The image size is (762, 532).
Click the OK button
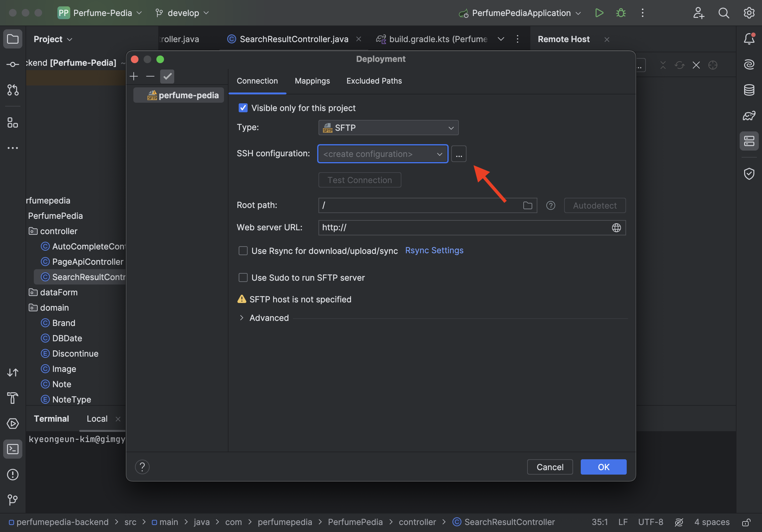tap(603, 467)
